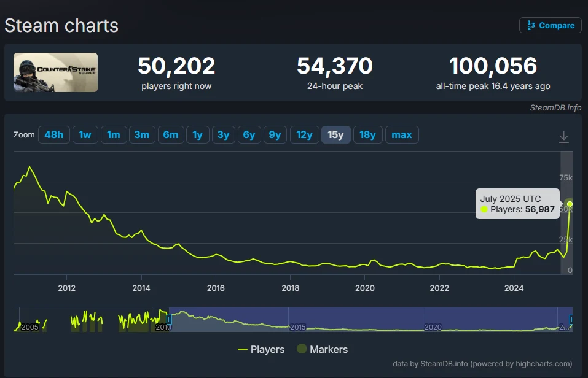Click the 75k y-axis label
Screen dimensions: 588x378
(565, 177)
